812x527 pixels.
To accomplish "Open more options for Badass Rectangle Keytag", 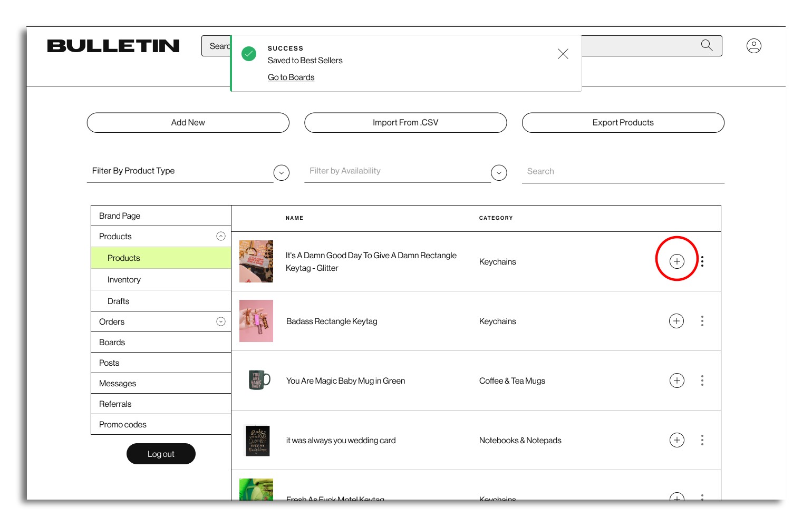I will (x=702, y=321).
